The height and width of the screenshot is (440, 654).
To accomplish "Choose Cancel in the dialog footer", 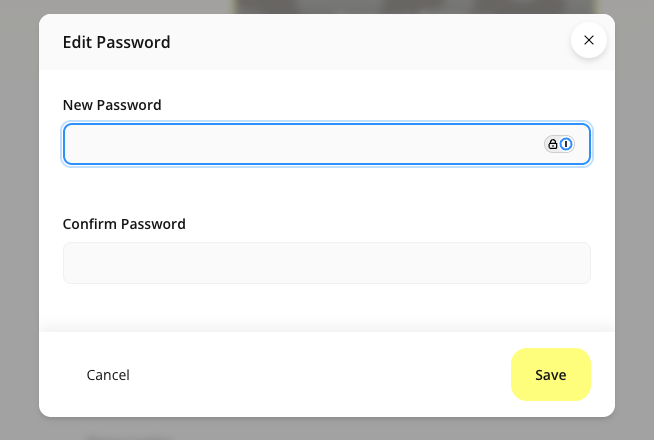I will [x=108, y=375].
